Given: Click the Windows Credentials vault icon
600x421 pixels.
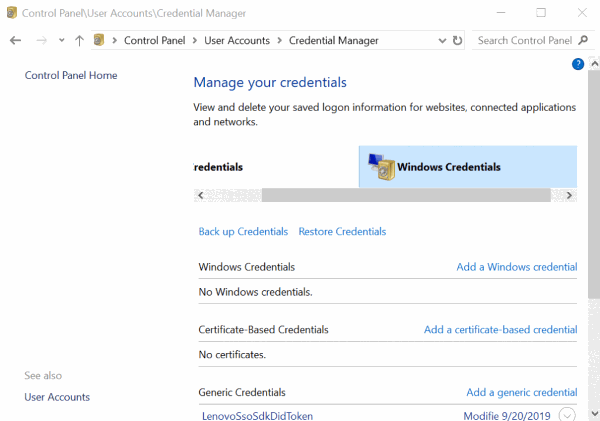Looking at the screenshot, I should pyautogui.click(x=381, y=167).
